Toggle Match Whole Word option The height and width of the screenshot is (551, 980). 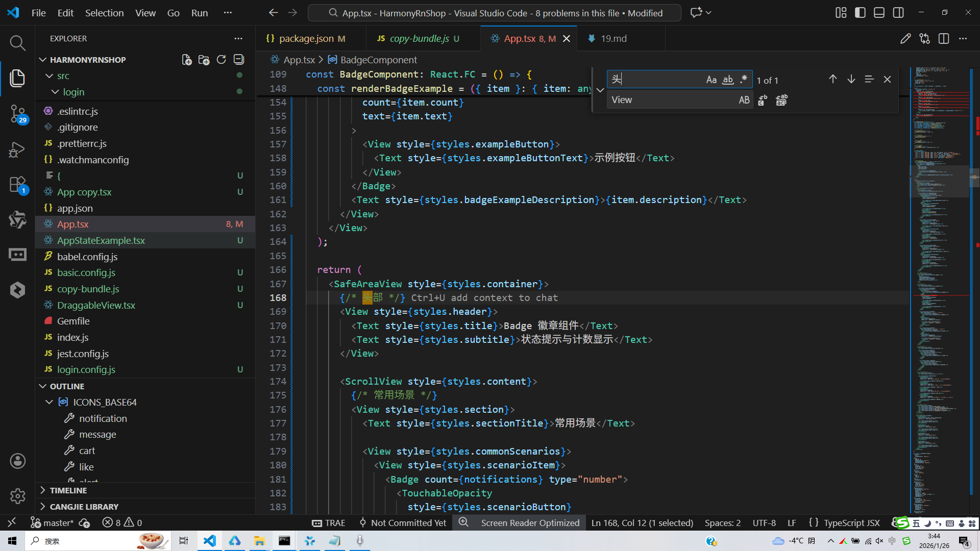tap(728, 80)
